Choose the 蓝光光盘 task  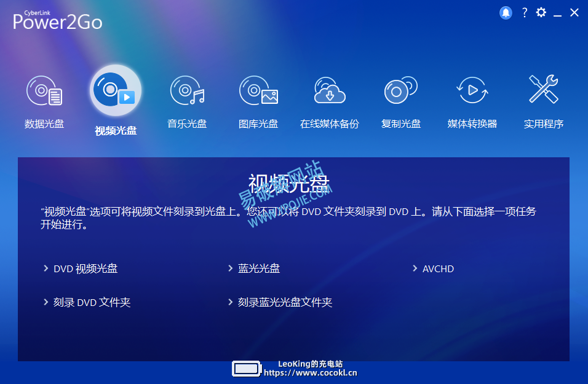click(259, 268)
